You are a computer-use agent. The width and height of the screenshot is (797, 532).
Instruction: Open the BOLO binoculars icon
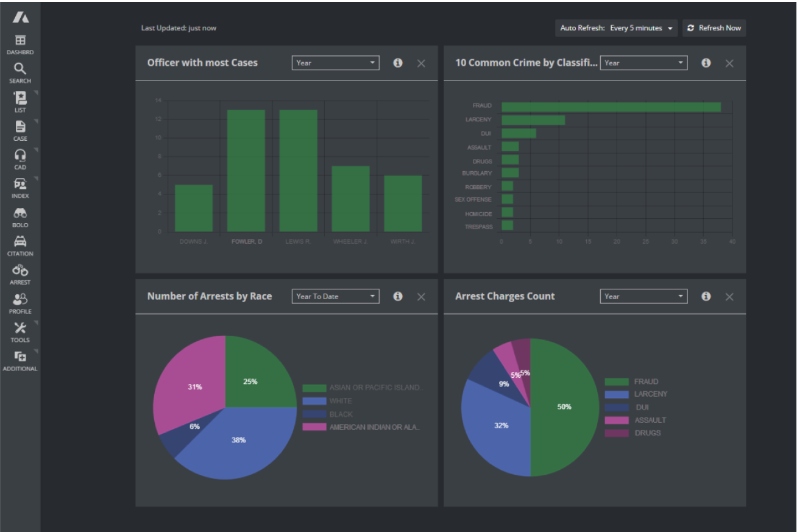coord(20,213)
